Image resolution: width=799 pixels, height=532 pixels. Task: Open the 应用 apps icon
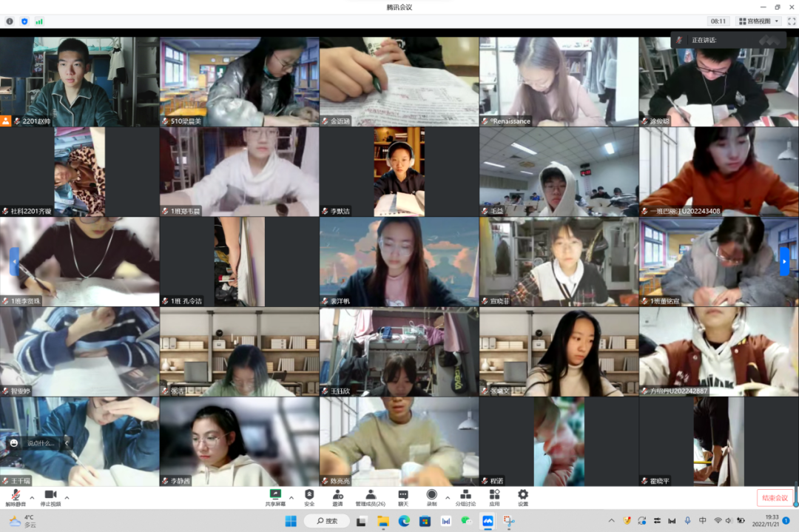[x=494, y=496]
